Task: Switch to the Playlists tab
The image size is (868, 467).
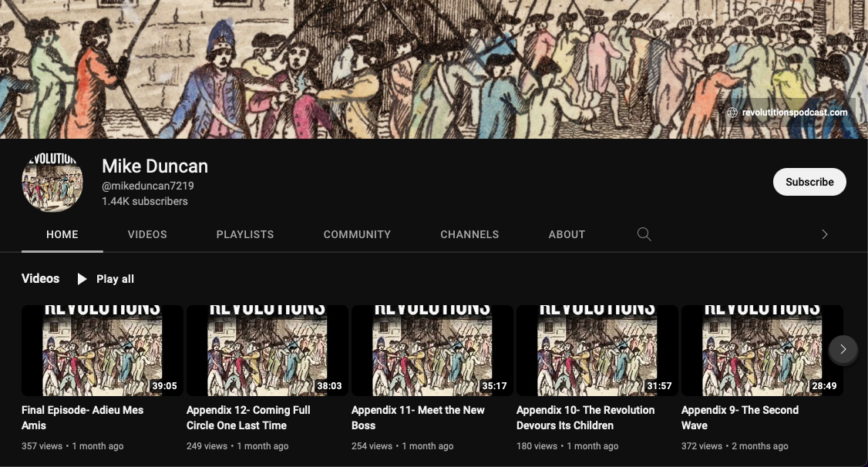Action: [244, 234]
